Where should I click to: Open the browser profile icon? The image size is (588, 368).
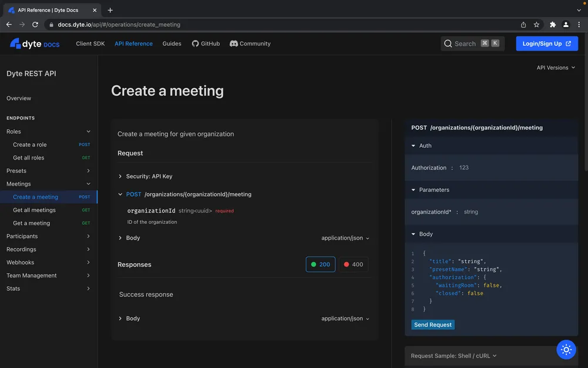tap(566, 24)
